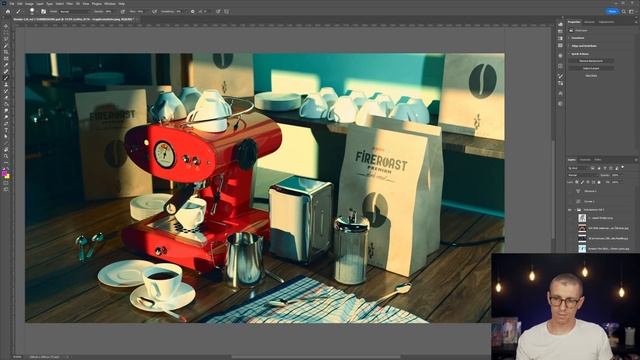
Task: Open the layer blending mode Normal dropdown
Action: [x=583, y=175]
